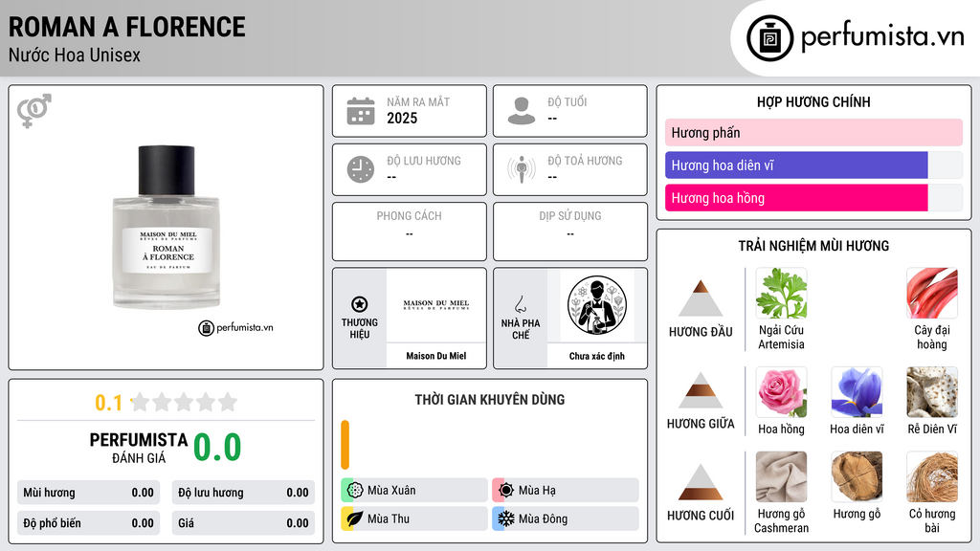Screen dimensions: 980x551
Task: Click the Hương gỗ Cashmeran note image
Action: [x=781, y=477]
